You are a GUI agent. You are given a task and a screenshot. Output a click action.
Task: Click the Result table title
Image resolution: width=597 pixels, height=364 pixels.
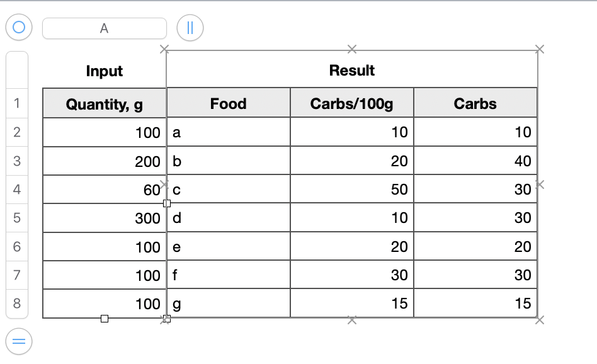[x=352, y=71]
